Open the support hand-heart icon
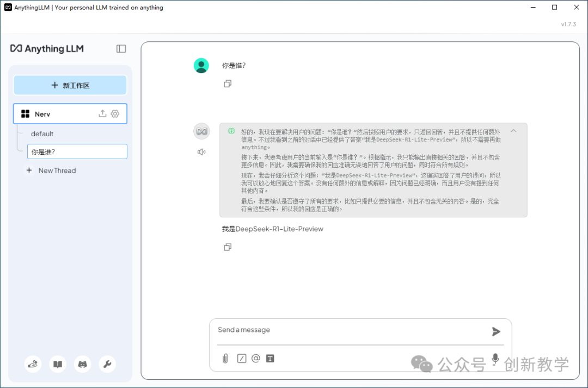This screenshot has height=388, width=588. (33, 364)
